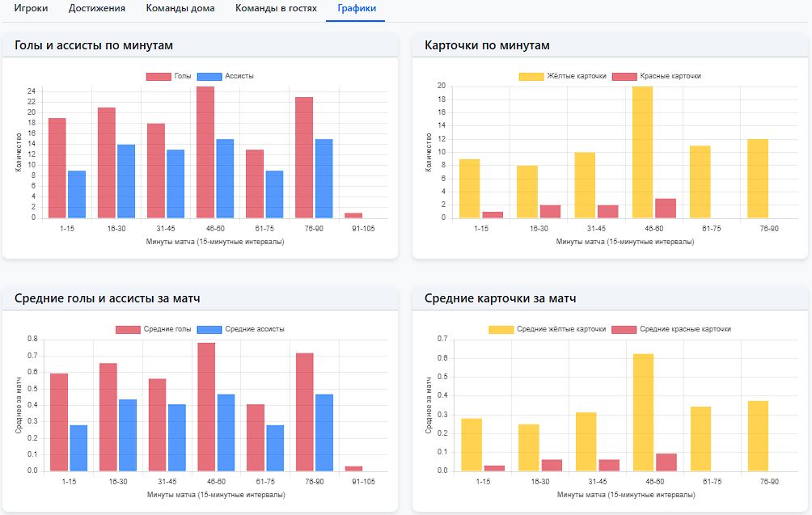Click the 76-90 blue assists bar in the top-left chart
This screenshot has height=515, width=812.
click(x=324, y=179)
